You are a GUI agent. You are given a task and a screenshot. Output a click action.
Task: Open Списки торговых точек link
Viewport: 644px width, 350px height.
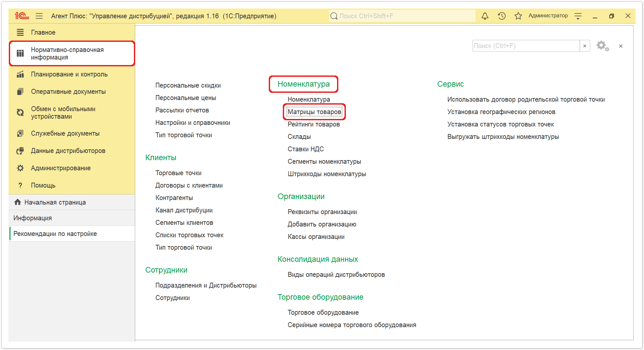click(189, 235)
